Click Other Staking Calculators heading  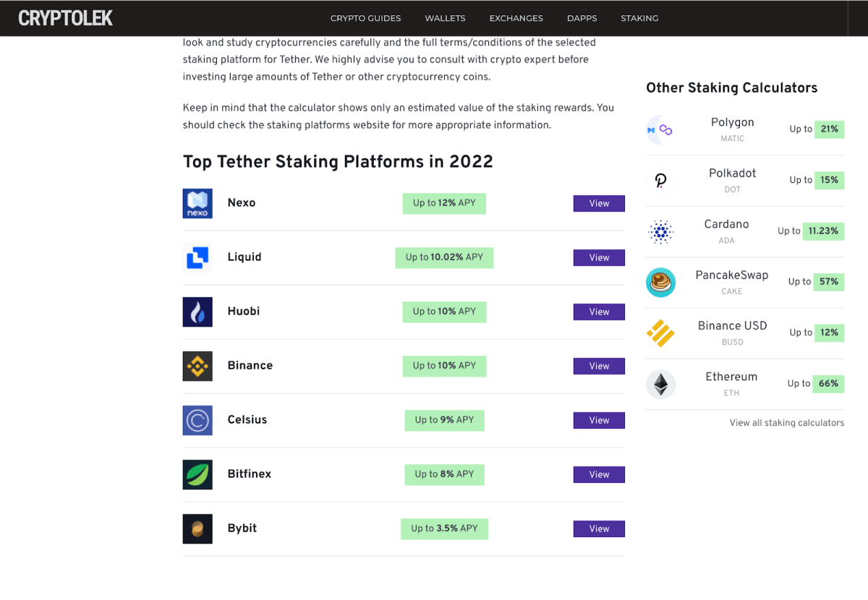[732, 88]
